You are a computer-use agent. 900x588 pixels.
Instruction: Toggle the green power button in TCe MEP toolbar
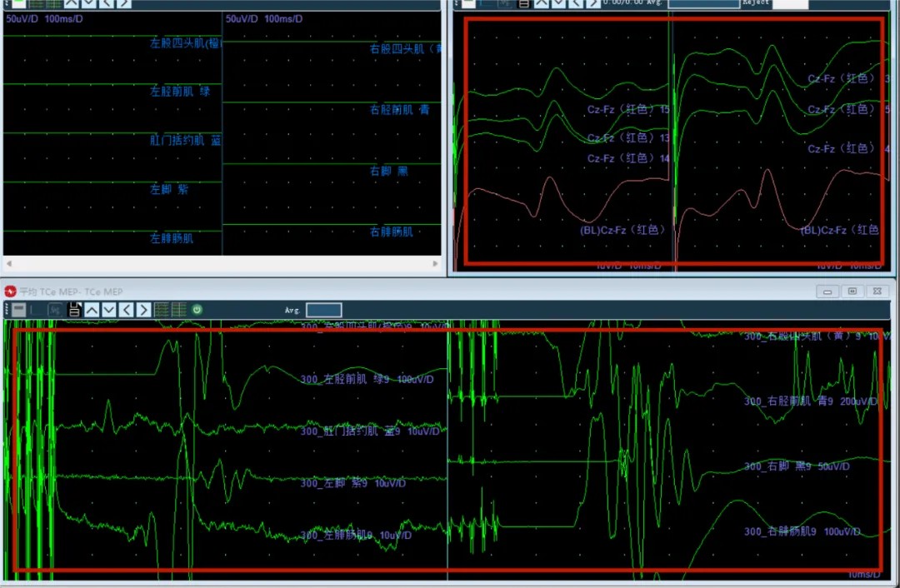[197, 310]
